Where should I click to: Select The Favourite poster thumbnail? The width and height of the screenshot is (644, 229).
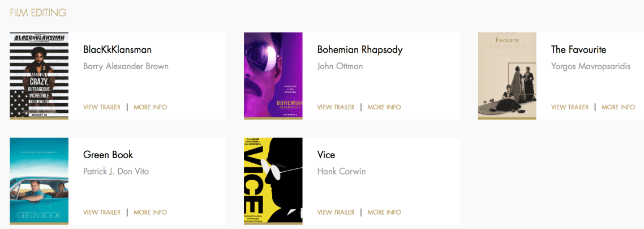pyautogui.click(x=507, y=75)
